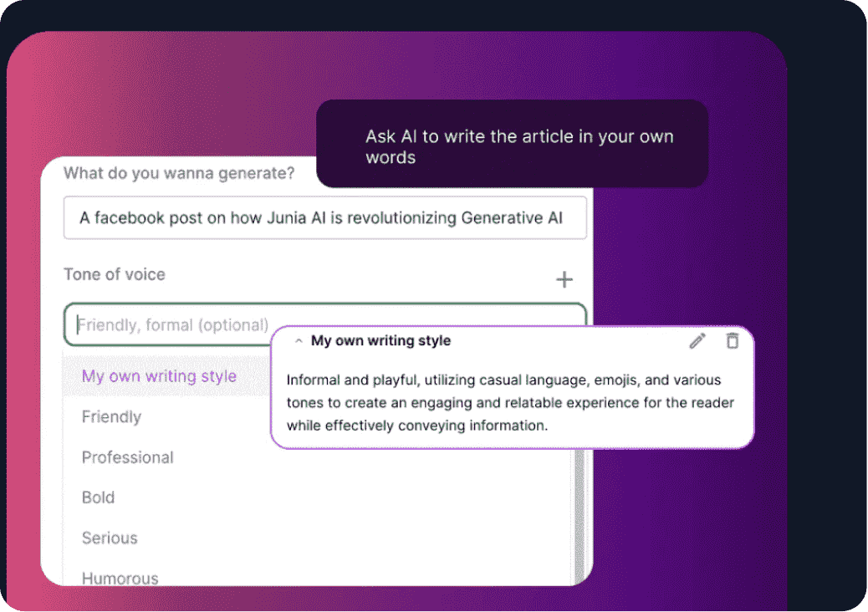Select the highlighted "My own writing style" entry
The width and height of the screenshot is (868, 612).
point(159,376)
